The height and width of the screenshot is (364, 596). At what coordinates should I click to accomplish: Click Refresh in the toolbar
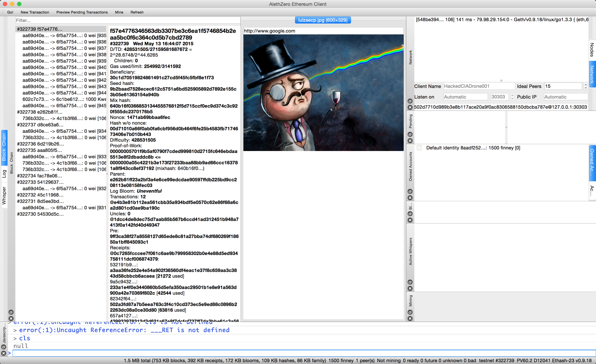point(137,12)
